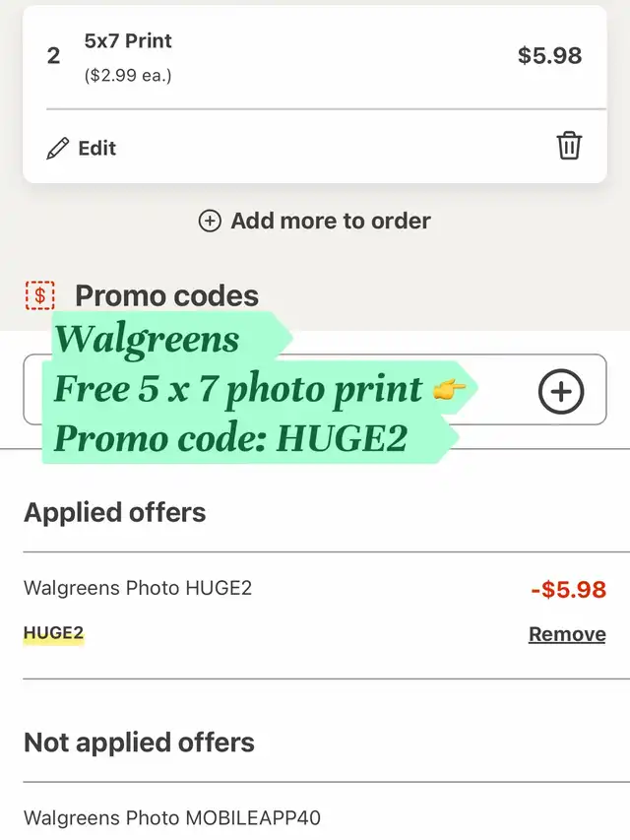This screenshot has height=840, width=630.
Task: Delete the 5x7 Print with trash icon
Action: tap(568, 146)
